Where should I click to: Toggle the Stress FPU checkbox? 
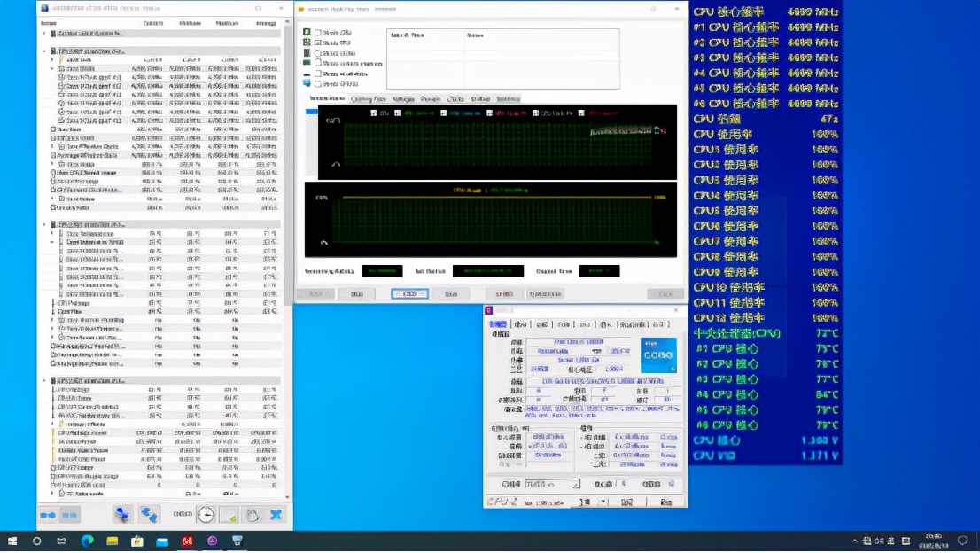point(318,43)
